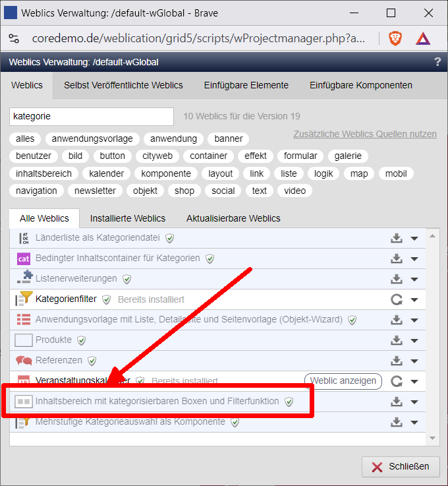
Task: Open the help question mark icon
Action: [x=437, y=62]
